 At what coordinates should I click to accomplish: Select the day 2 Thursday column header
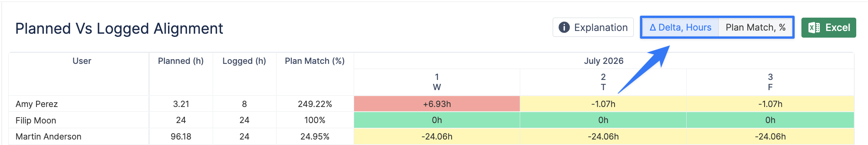603,82
